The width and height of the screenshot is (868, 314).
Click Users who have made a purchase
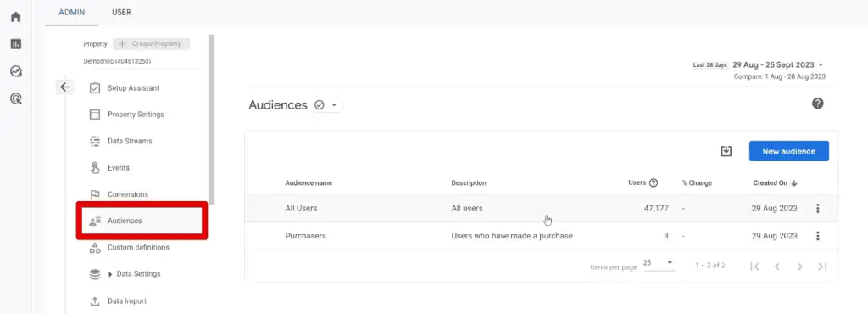tap(512, 236)
